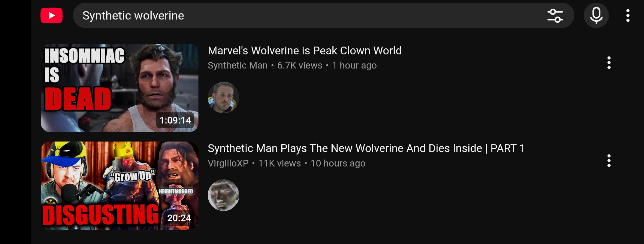The image size is (644, 244).
Task: Play the 'Insomniac Is Dead' thumbnail video
Action: 119,88
